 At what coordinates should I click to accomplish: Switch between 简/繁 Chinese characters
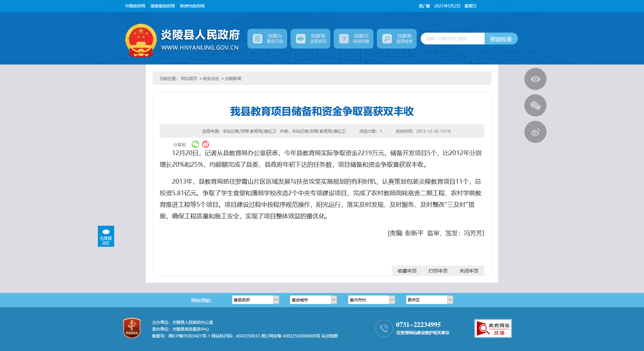click(x=424, y=6)
